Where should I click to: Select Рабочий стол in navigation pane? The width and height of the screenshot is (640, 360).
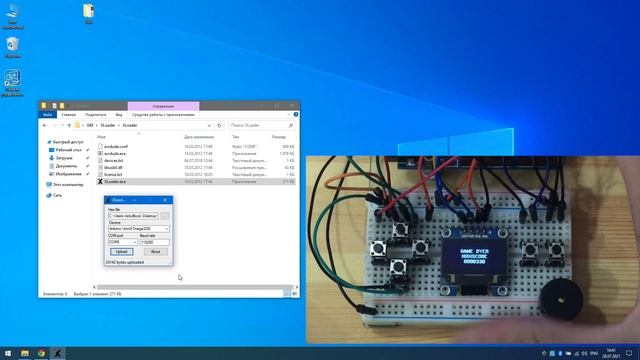coord(68,150)
